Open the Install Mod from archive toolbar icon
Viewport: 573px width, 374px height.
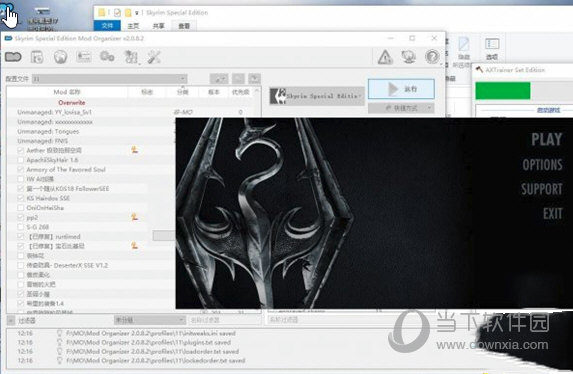(x=37, y=57)
